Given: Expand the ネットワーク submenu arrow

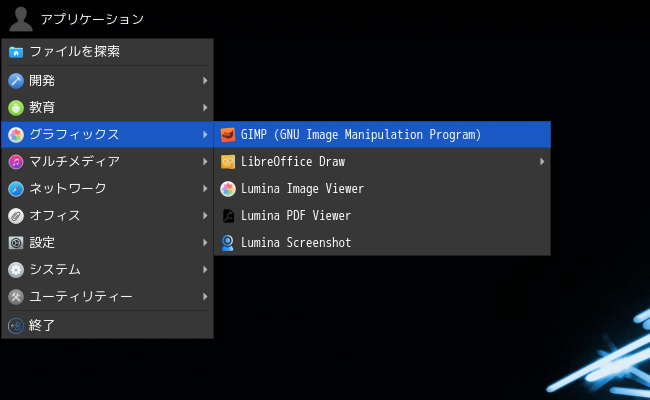Looking at the screenshot, I should point(205,189).
